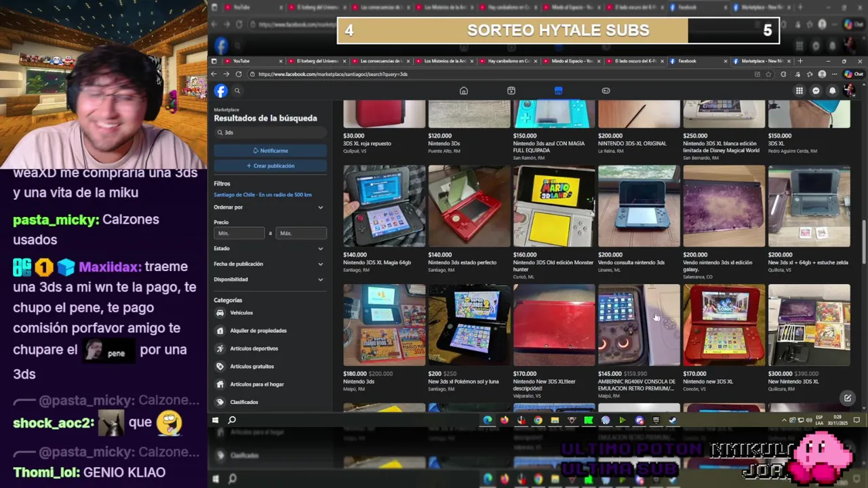Click browser reload button beside the Facebook URL
This screenshot has height=488, width=868.
240,74
